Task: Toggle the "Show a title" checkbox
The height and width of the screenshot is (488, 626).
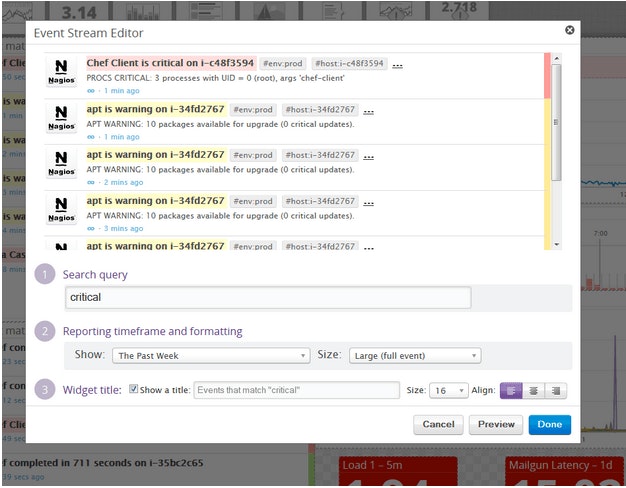Action: (134, 390)
